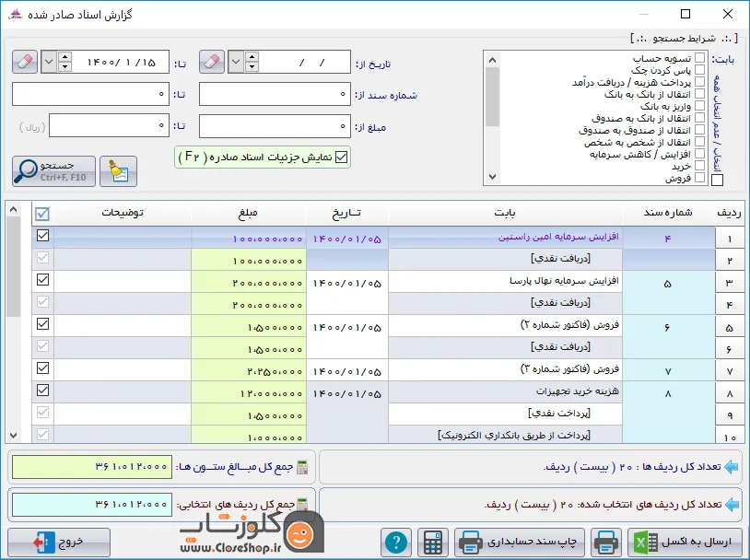This screenshot has width=750, height=560.
Task: Clear the 'to' date with eraser icon
Action: [25, 62]
